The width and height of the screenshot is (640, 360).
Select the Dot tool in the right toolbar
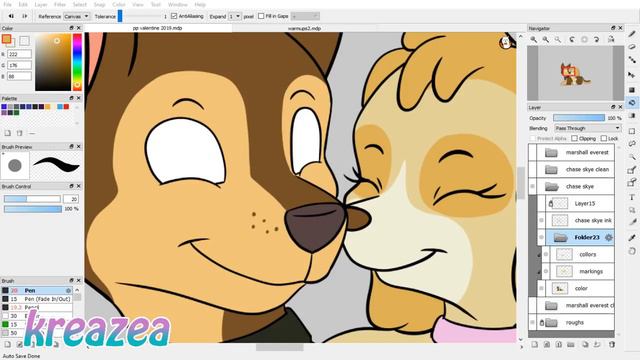[632, 60]
